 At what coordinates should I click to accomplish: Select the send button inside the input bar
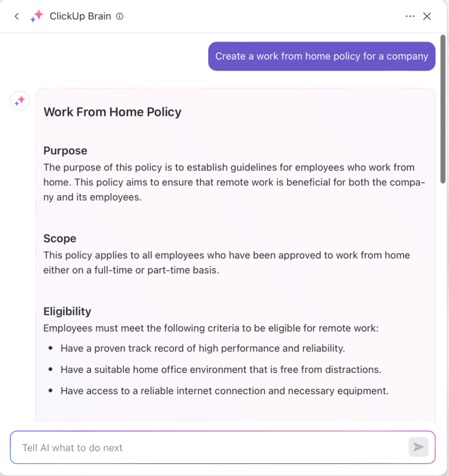tap(419, 447)
